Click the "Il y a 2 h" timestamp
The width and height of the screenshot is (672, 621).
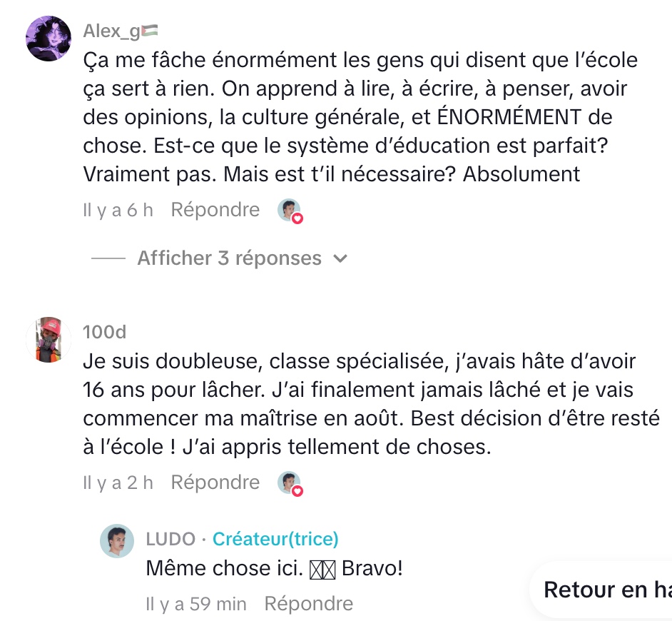tap(118, 483)
